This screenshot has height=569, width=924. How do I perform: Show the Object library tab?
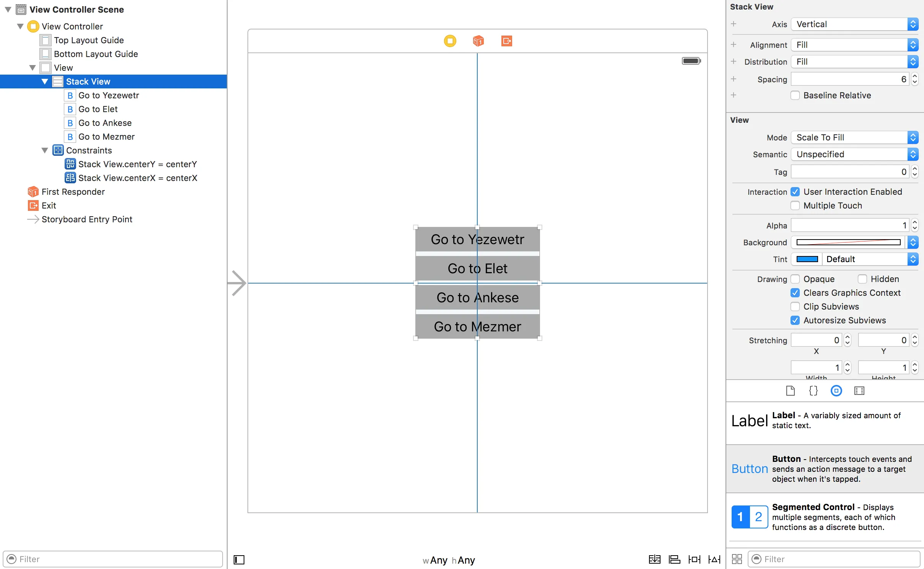[x=836, y=391]
